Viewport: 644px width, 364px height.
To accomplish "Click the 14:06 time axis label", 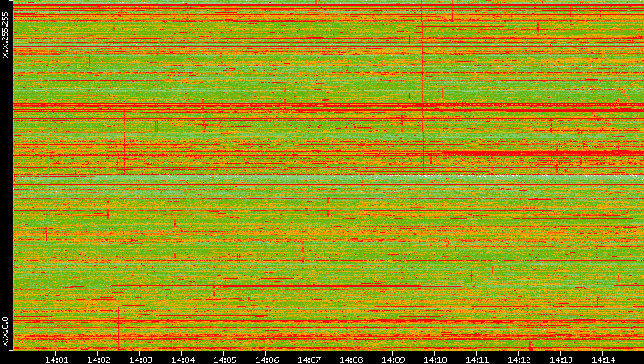I will point(266,360).
